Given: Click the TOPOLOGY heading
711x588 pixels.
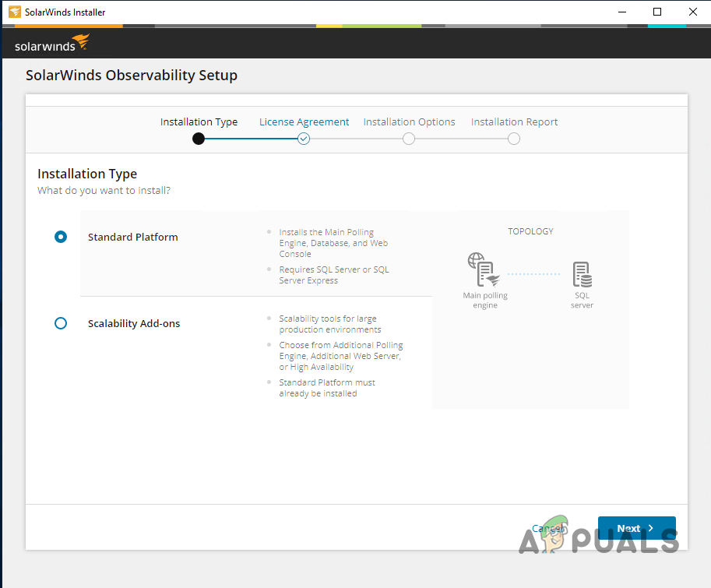Looking at the screenshot, I should pos(530,231).
